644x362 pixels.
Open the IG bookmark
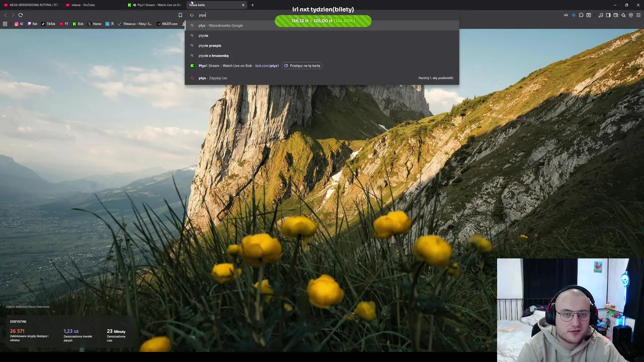pyautogui.click(x=19, y=24)
